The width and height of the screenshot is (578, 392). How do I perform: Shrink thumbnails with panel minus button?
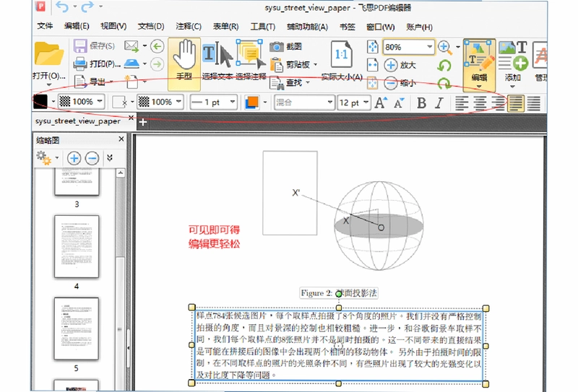(92, 158)
